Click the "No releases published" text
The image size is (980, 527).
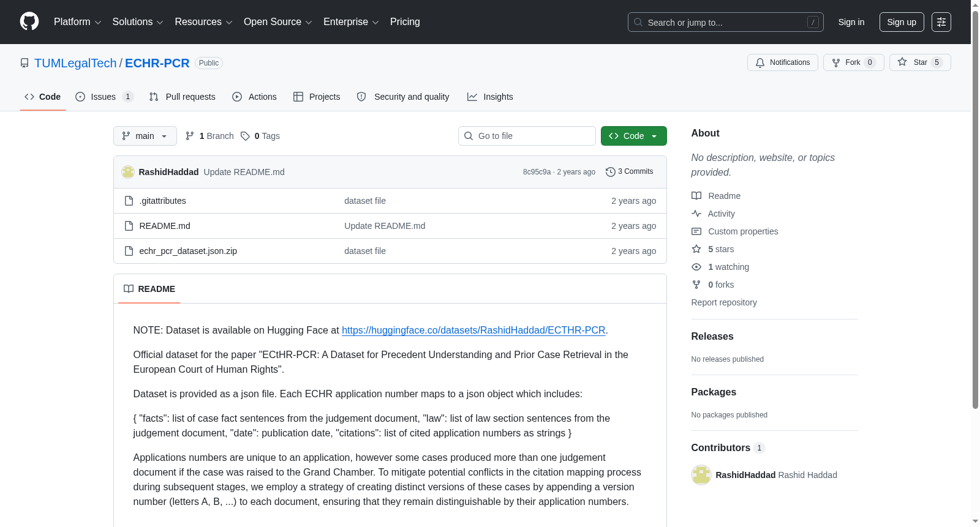pyautogui.click(x=728, y=359)
